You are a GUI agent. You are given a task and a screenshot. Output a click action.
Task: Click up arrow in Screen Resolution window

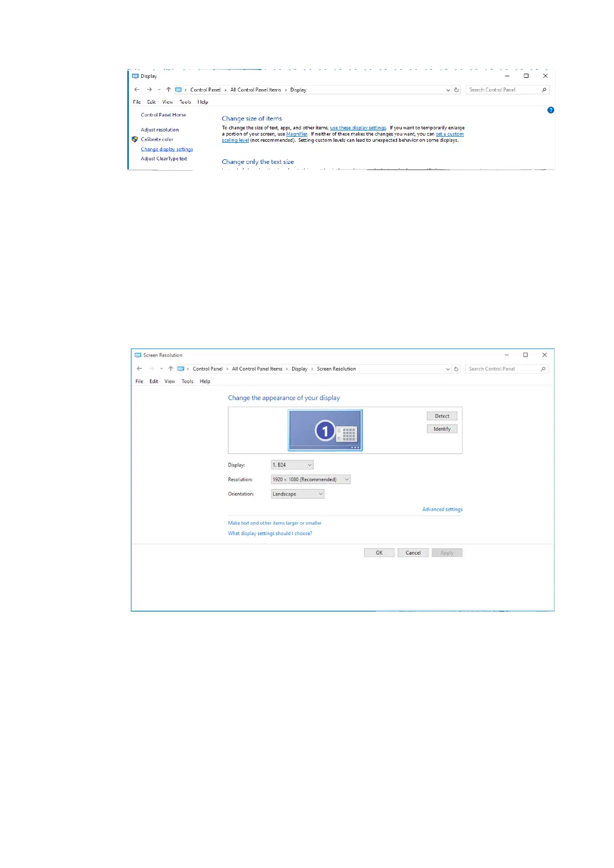(171, 369)
